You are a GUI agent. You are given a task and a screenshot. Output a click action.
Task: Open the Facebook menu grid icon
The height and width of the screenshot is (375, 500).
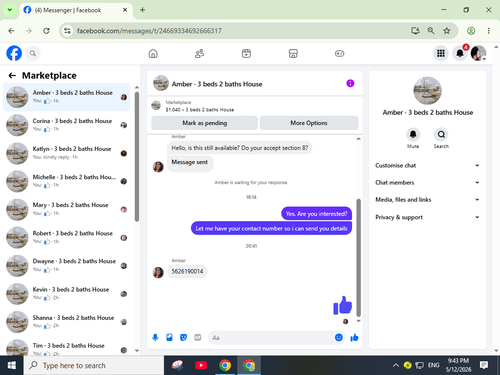(441, 53)
